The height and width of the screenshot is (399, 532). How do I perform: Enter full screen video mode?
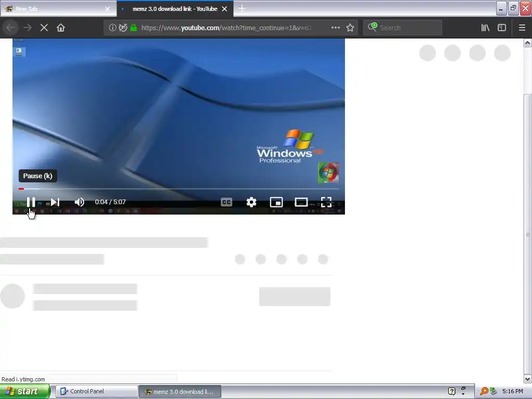[x=326, y=202]
